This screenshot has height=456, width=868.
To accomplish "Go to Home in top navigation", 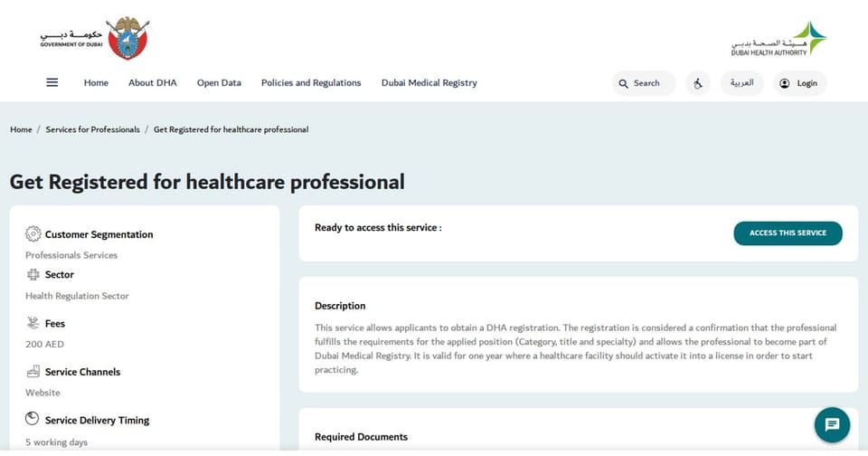I will click(96, 82).
